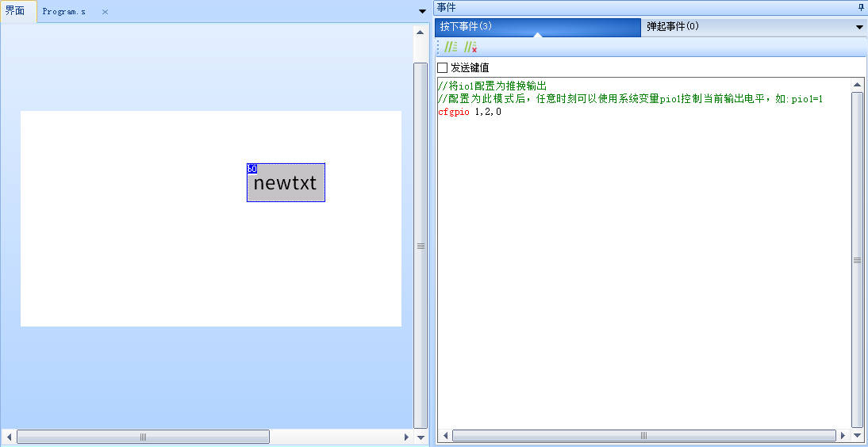This screenshot has width=868, height=447.
Task: Click the code editor horizontal scrollbar right arrow
Action: tap(843, 435)
